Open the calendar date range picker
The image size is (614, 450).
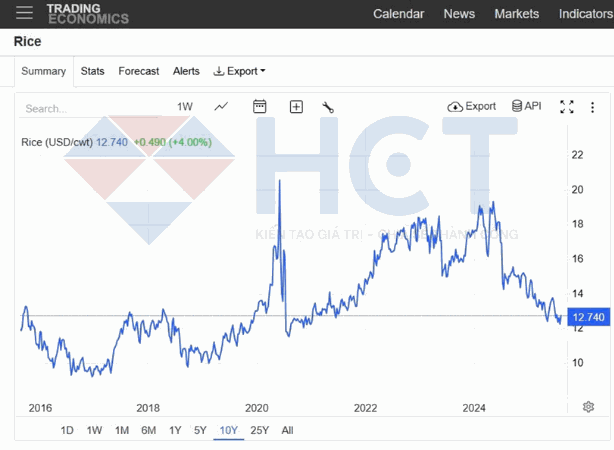tap(260, 107)
